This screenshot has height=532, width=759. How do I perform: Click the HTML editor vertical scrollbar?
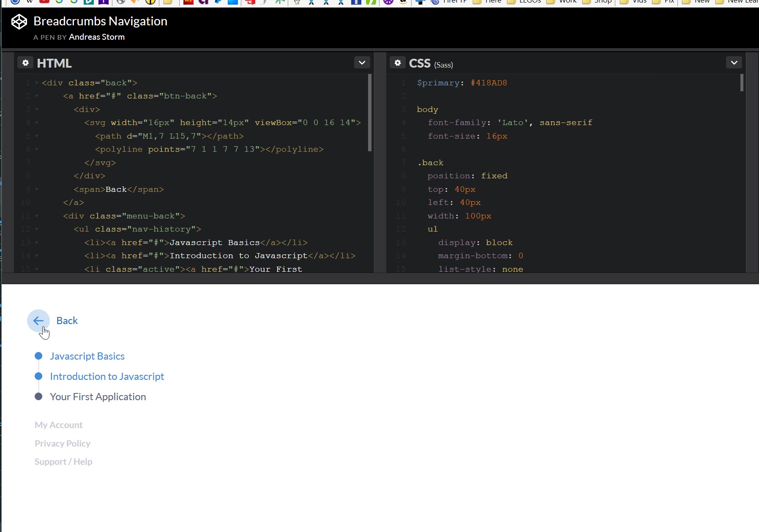(370, 112)
